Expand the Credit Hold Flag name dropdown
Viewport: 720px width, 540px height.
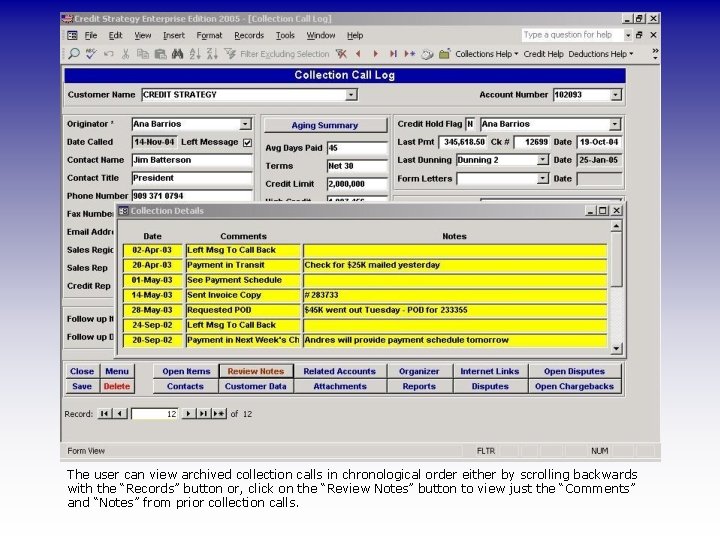click(x=614, y=124)
